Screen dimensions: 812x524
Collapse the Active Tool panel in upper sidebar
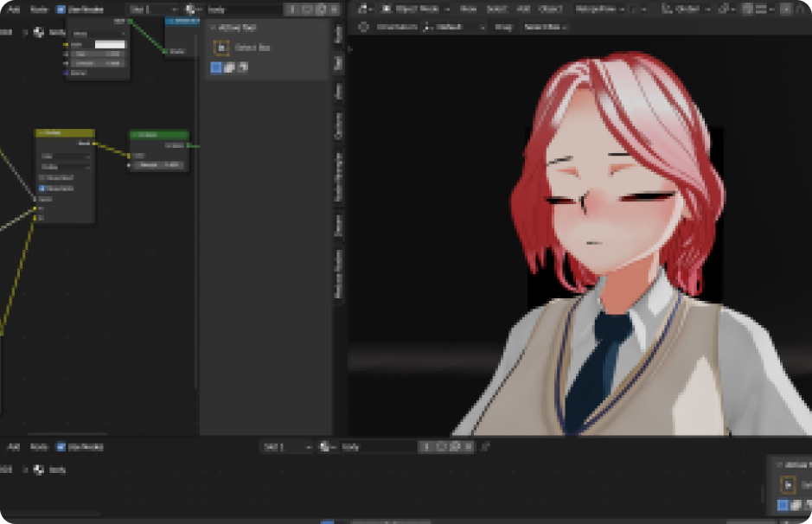(x=213, y=28)
